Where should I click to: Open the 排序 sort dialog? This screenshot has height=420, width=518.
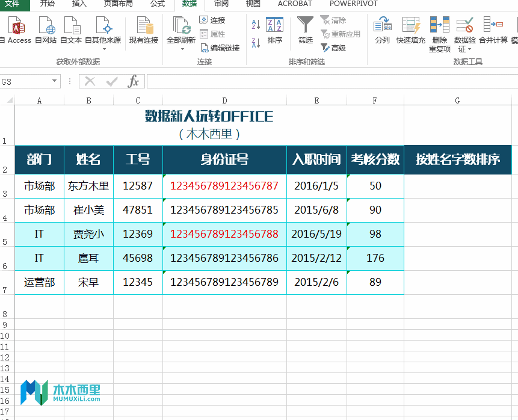(275, 31)
